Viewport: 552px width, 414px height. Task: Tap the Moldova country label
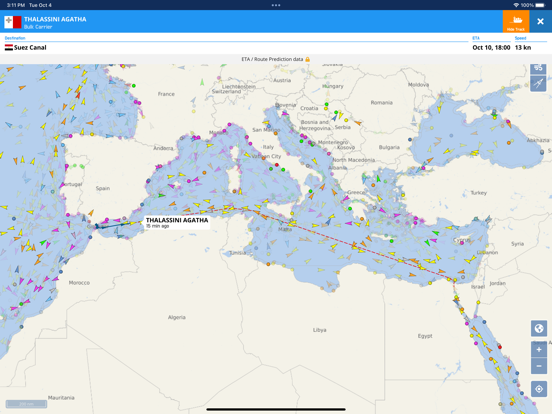click(x=419, y=84)
